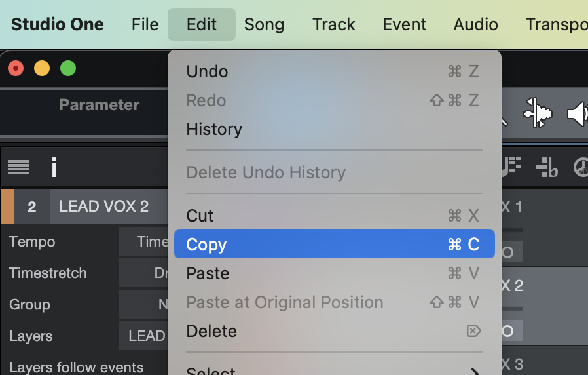Image resolution: width=588 pixels, height=375 pixels.
Task: Click the flat-sign icon above the tracks
Action: [x=546, y=168]
